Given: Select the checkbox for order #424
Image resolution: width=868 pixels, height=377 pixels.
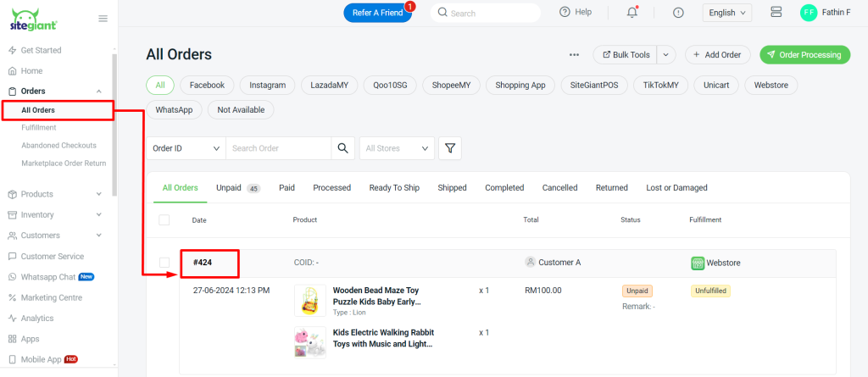Looking at the screenshot, I should (164, 263).
